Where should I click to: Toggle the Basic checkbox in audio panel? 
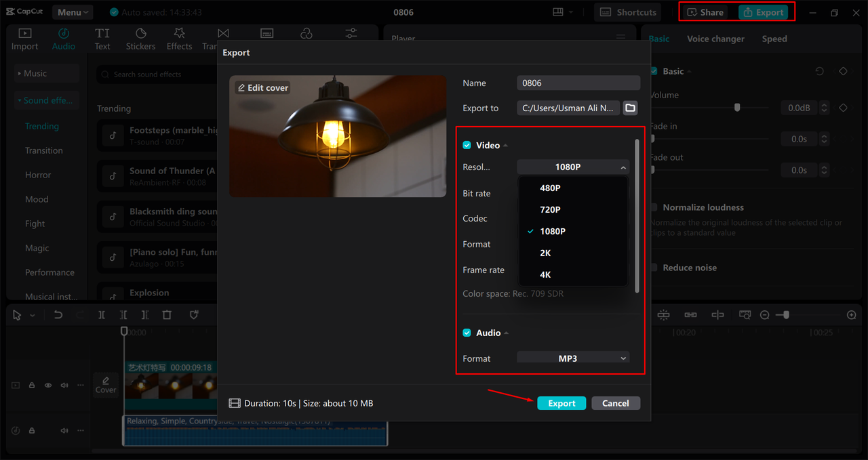(x=654, y=71)
